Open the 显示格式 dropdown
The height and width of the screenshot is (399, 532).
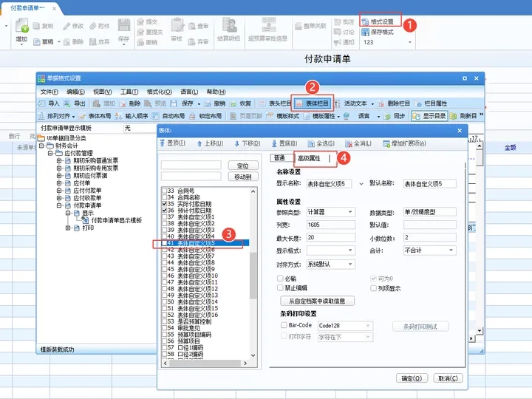pyautogui.click(x=350, y=250)
